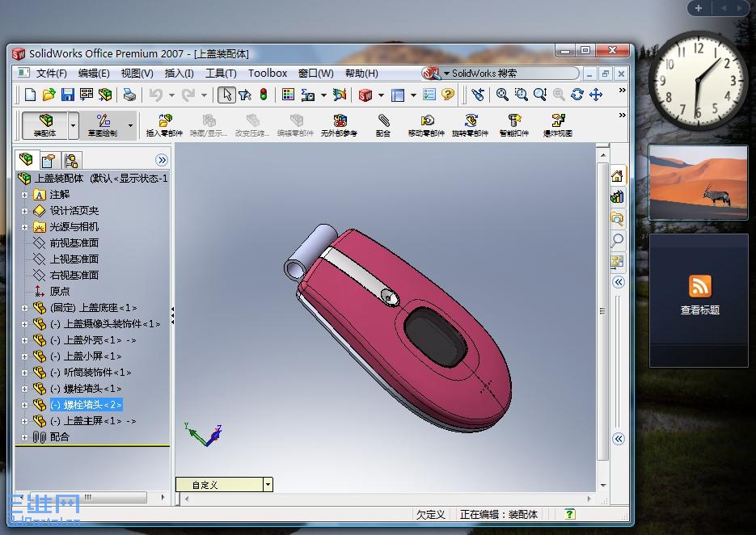Viewport: 756px width, 535px height.
Task: Click 爆炸视图 exploded view
Action: [558, 125]
